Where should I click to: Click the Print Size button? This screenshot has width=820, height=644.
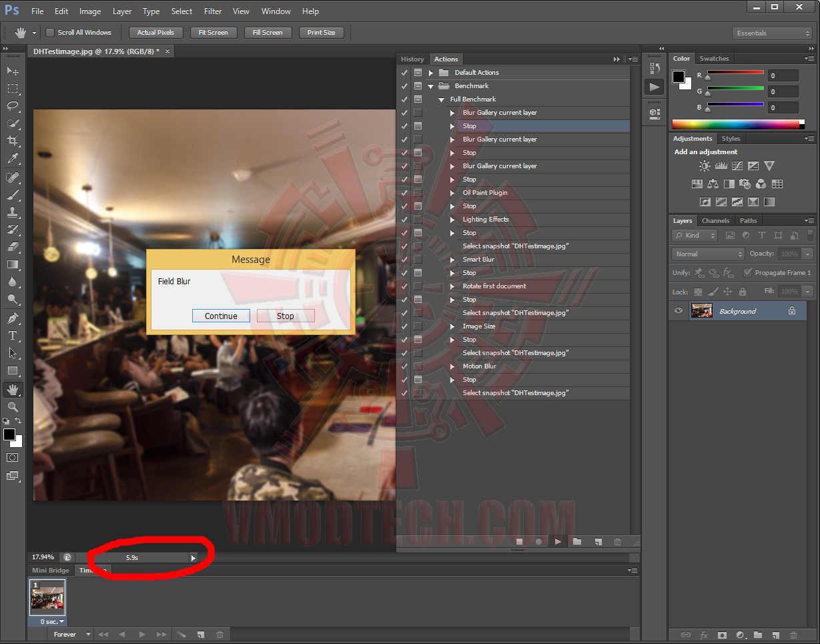(322, 33)
